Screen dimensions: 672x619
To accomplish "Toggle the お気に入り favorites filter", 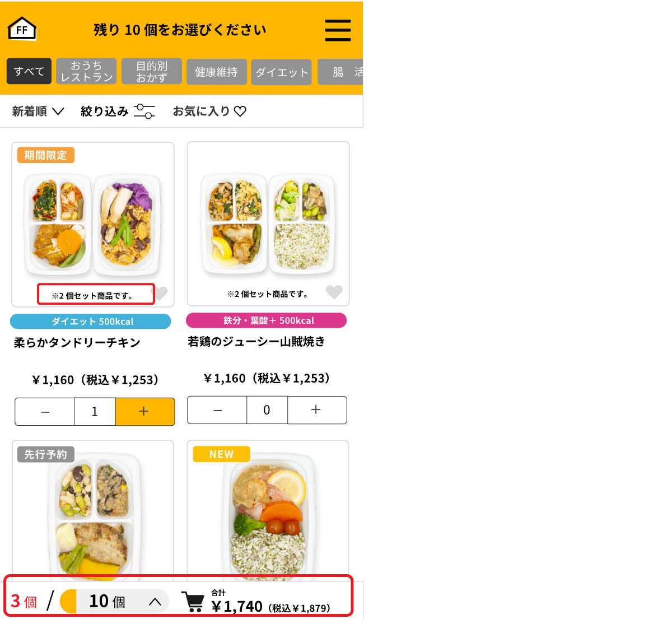I will 209,111.
